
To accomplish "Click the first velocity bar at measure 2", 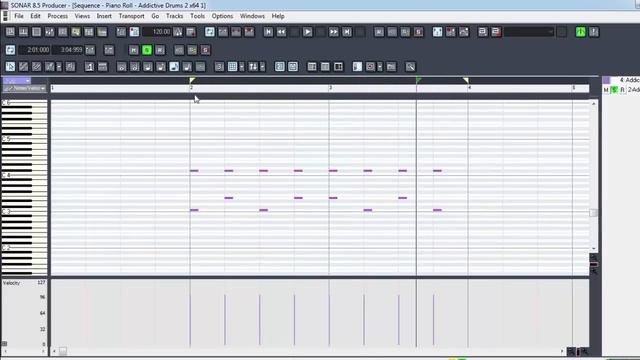I will 190,321.
